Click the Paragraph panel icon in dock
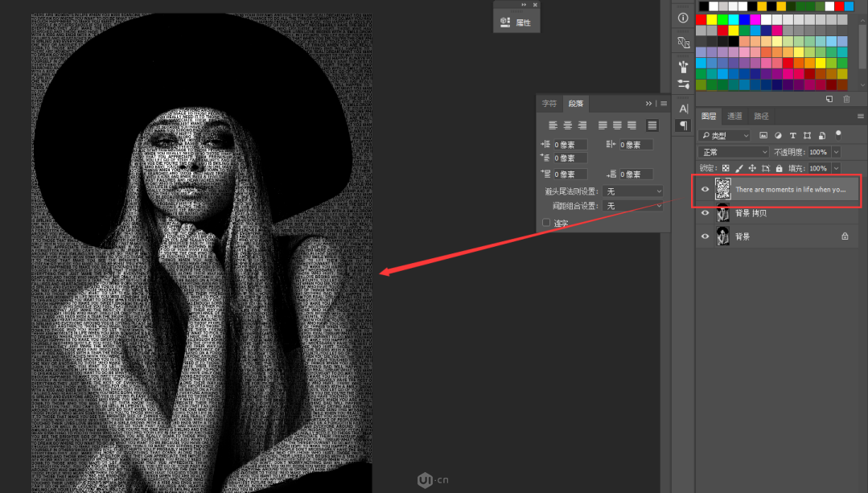Image resolution: width=868 pixels, height=493 pixels. (683, 125)
